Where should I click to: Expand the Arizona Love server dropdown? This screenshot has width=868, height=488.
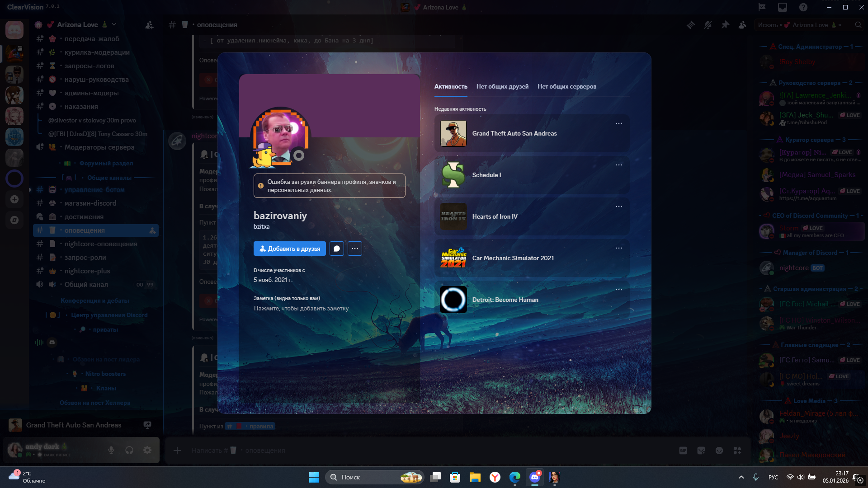coord(114,24)
